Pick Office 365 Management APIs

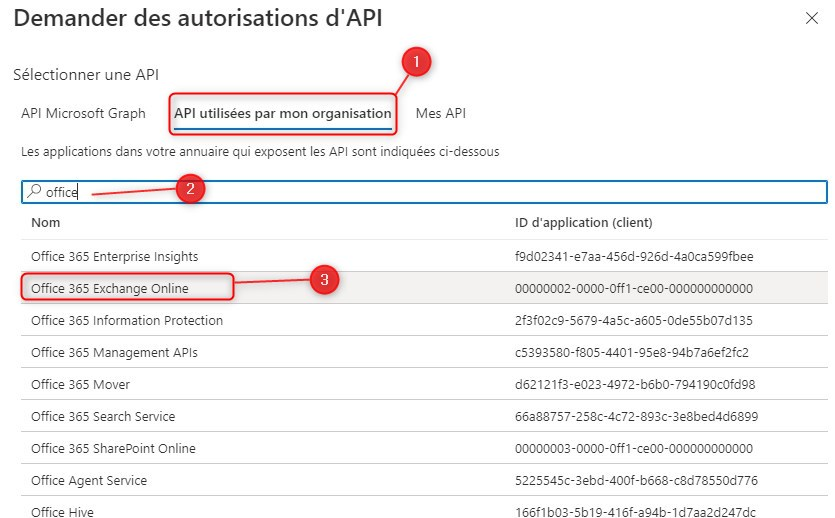coord(114,353)
